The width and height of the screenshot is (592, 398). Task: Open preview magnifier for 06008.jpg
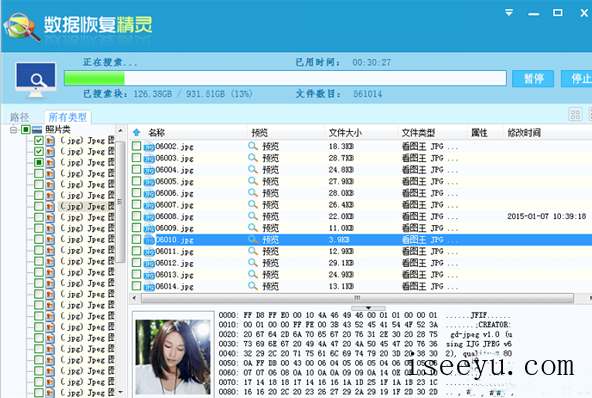pyautogui.click(x=253, y=216)
